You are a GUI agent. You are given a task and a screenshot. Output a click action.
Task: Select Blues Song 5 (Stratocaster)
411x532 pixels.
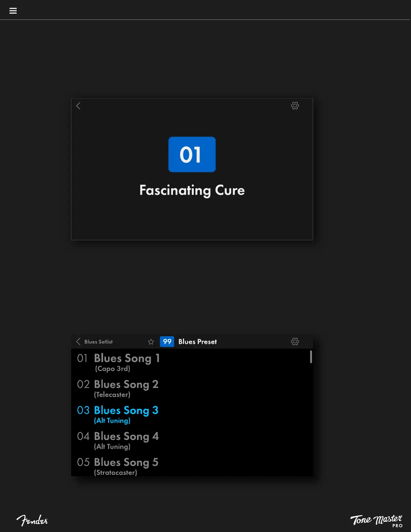click(126, 466)
